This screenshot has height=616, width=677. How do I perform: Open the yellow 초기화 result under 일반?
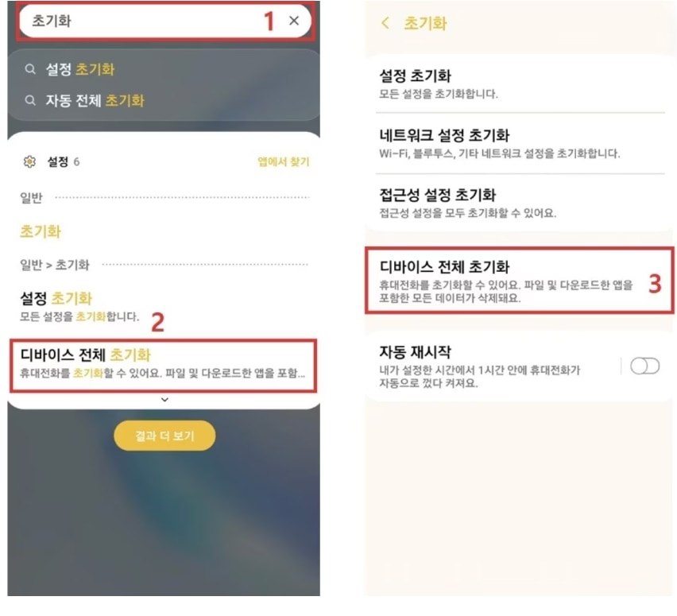[x=41, y=231]
